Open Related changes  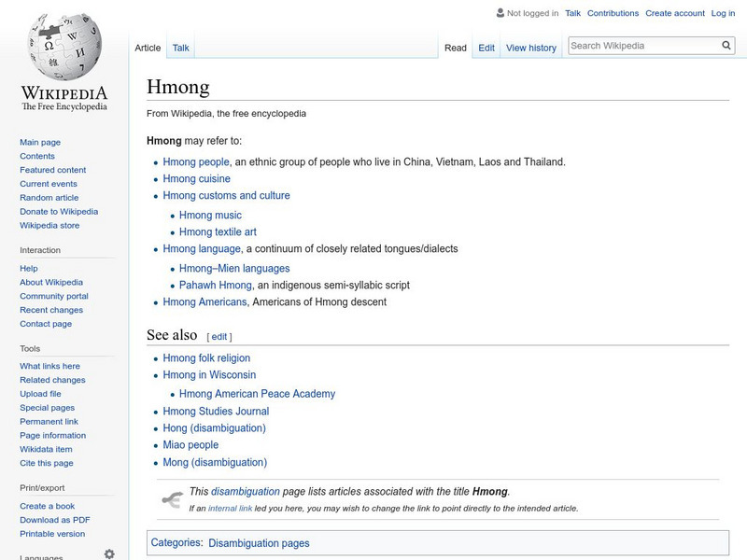[x=52, y=380]
